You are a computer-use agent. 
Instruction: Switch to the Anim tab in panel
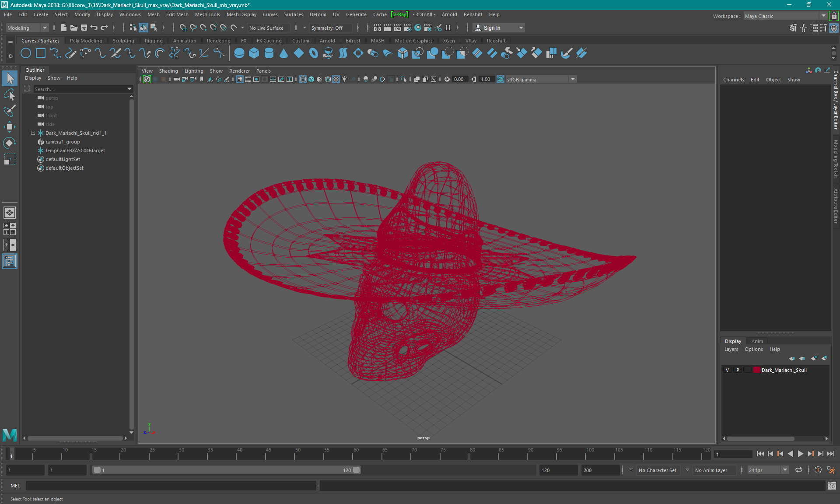tap(756, 341)
